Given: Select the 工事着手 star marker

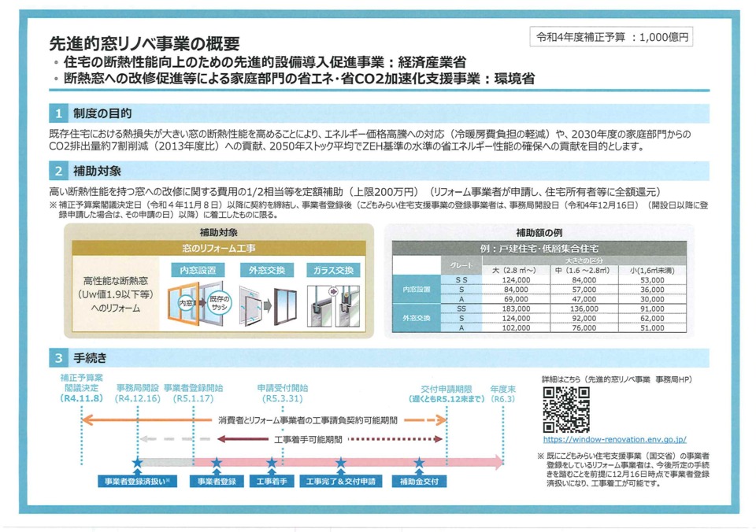Looking at the screenshot, I should [271, 462].
